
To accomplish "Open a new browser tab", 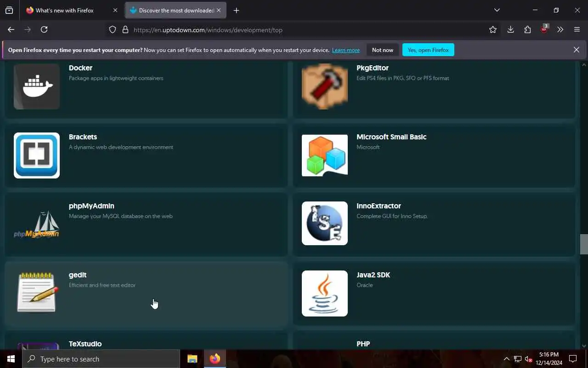I will (x=236, y=10).
